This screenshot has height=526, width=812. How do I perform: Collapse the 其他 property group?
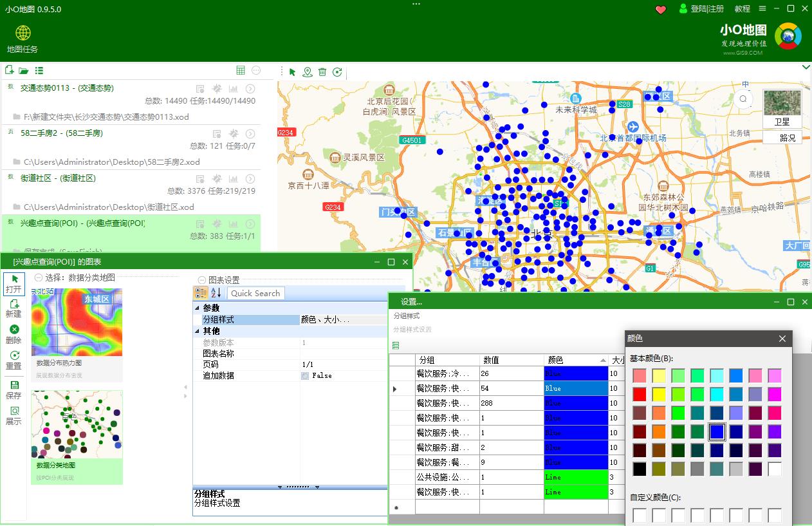[198, 332]
